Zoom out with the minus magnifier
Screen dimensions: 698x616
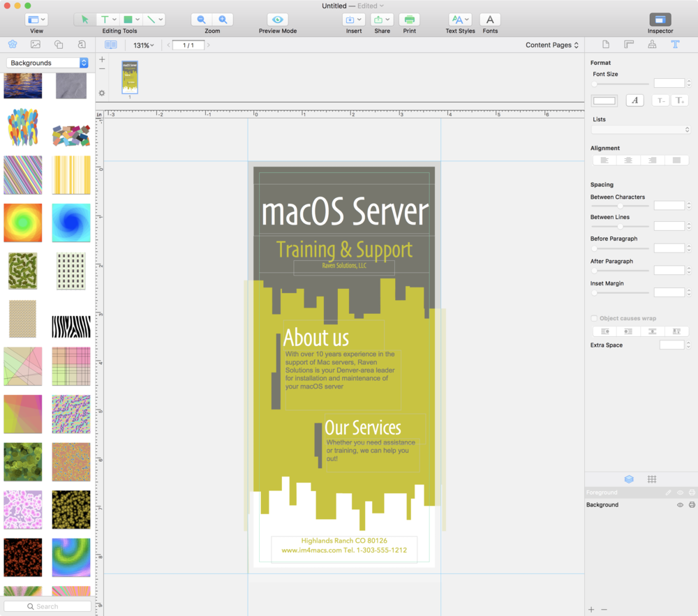201,20
